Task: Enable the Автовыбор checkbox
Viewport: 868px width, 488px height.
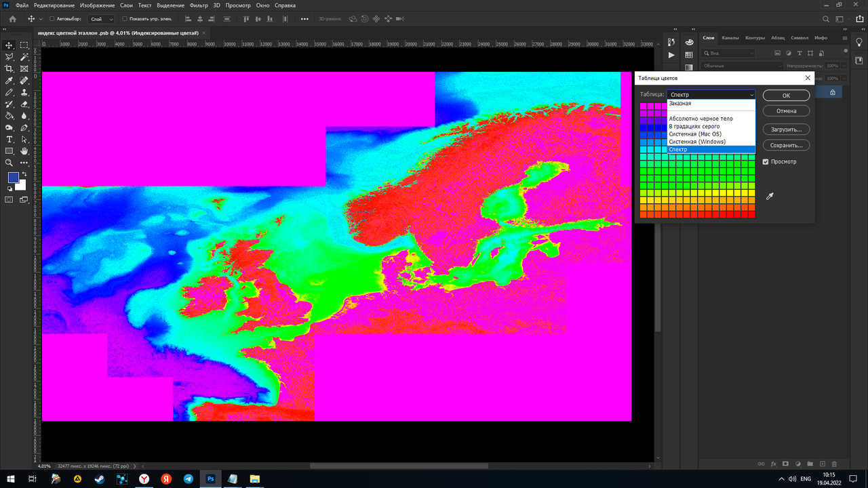Action: (52, 19)
